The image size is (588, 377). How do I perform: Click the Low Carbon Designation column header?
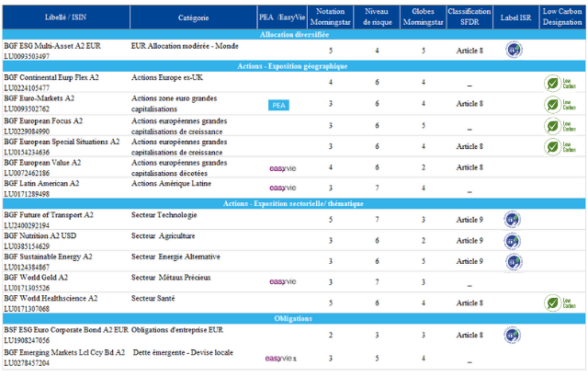point(562,17)
